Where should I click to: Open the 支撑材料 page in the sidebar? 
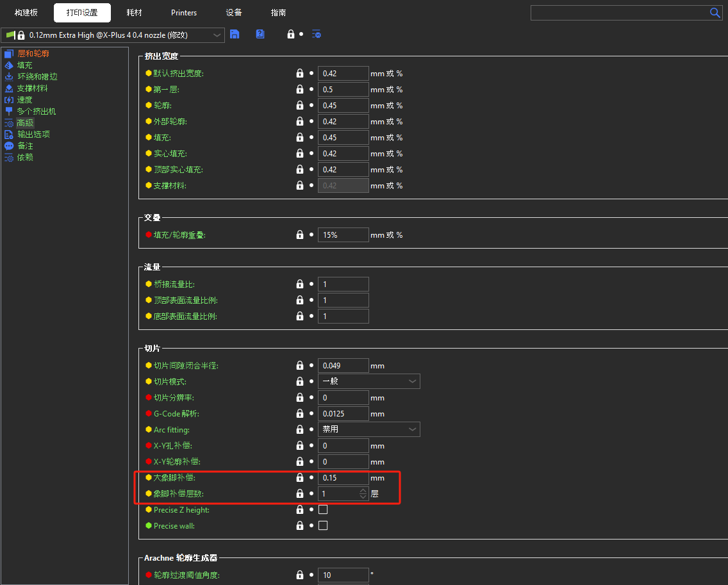pos(32,88)
